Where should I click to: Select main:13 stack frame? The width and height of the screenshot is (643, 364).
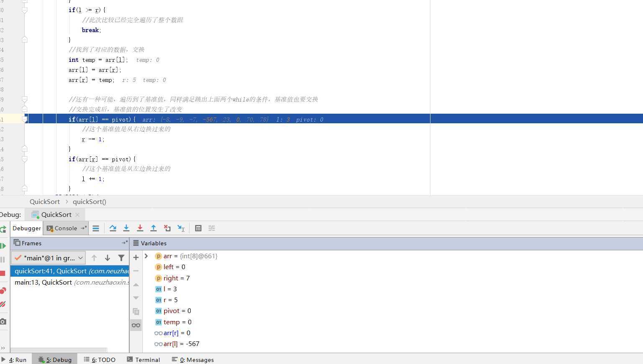[70, 283]
